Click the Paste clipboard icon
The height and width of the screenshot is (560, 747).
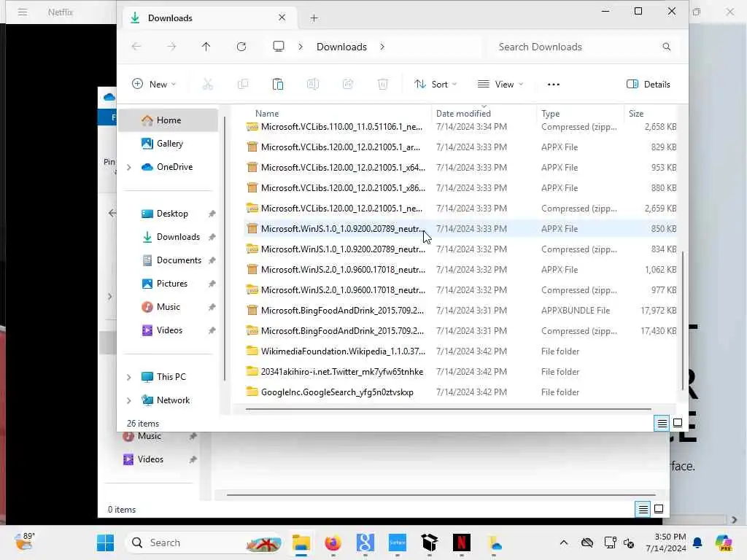pos(278,85)
